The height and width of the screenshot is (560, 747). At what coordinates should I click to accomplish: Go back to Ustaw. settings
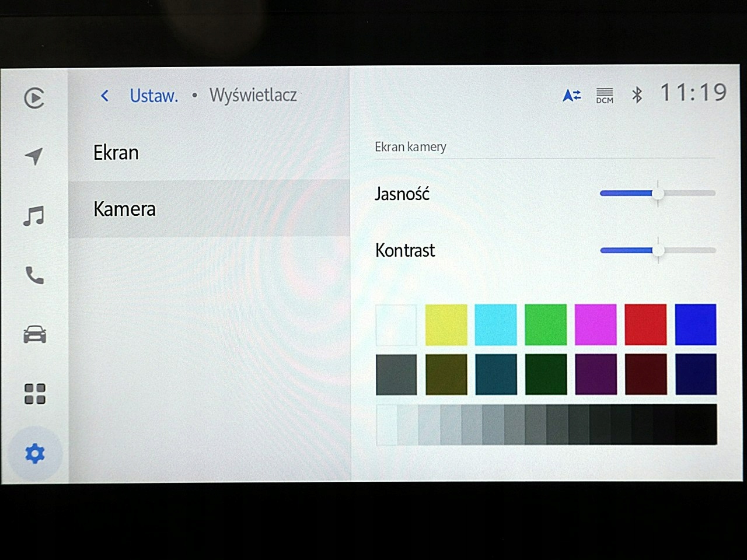153,96
